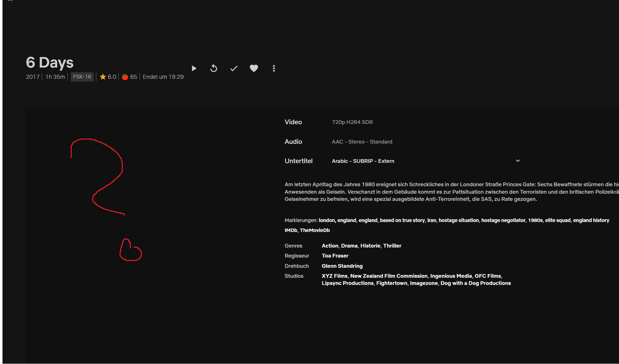Toggle the favorite heart icon
This screenshot has height=364, width=619.
254,68
